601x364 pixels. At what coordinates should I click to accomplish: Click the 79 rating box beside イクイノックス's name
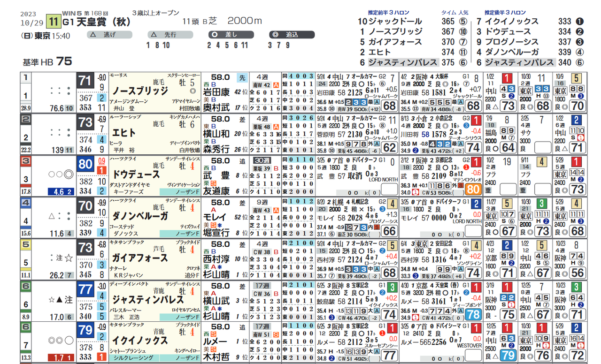point(85,330)
